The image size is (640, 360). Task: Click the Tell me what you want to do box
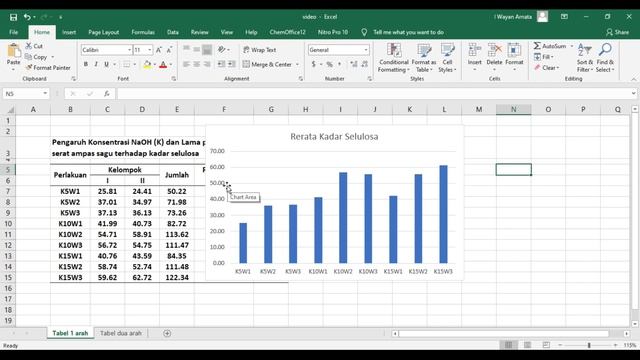click(x=408, y=32)
